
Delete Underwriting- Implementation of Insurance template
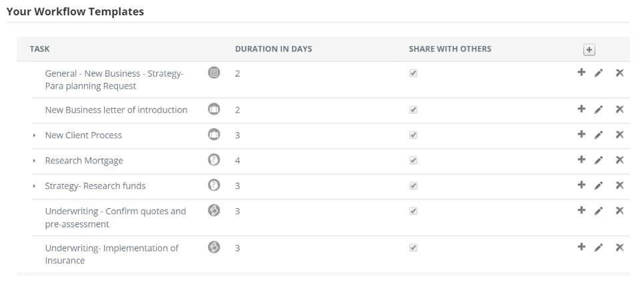pyautogui.click(x=619, y=247)
